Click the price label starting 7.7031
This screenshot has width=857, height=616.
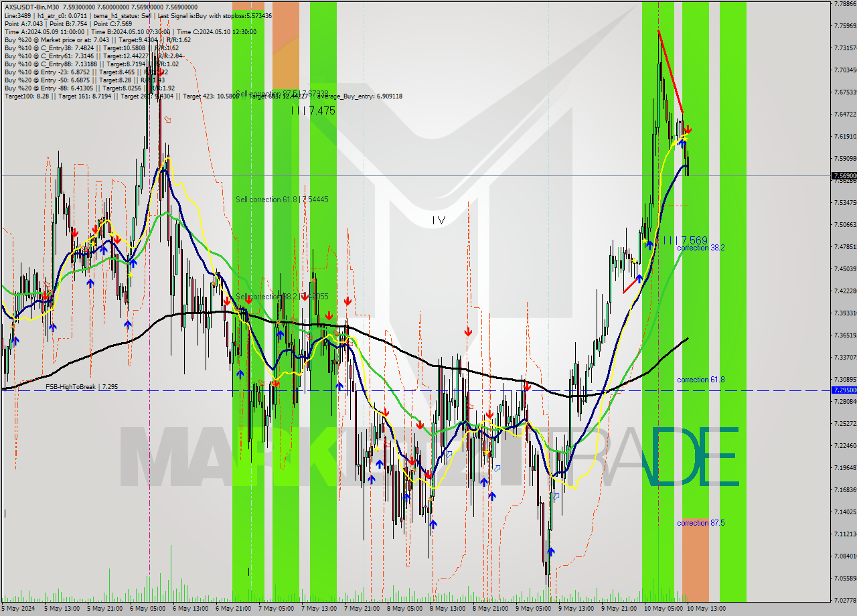pyautogui.click(x=845, y=70)
